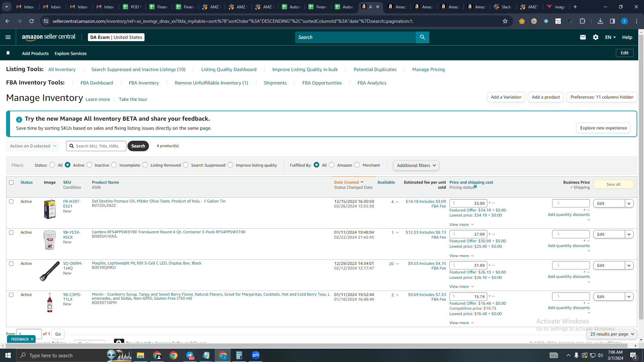
Task: Select the Inactive status filter
Action: (x=89, y=165)
